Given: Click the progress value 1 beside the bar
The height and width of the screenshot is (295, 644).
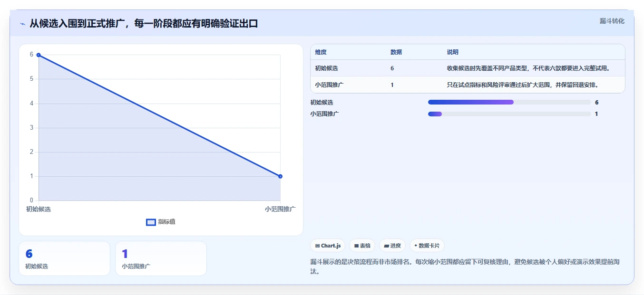Looking at the screenshot, I should [596, 114].
